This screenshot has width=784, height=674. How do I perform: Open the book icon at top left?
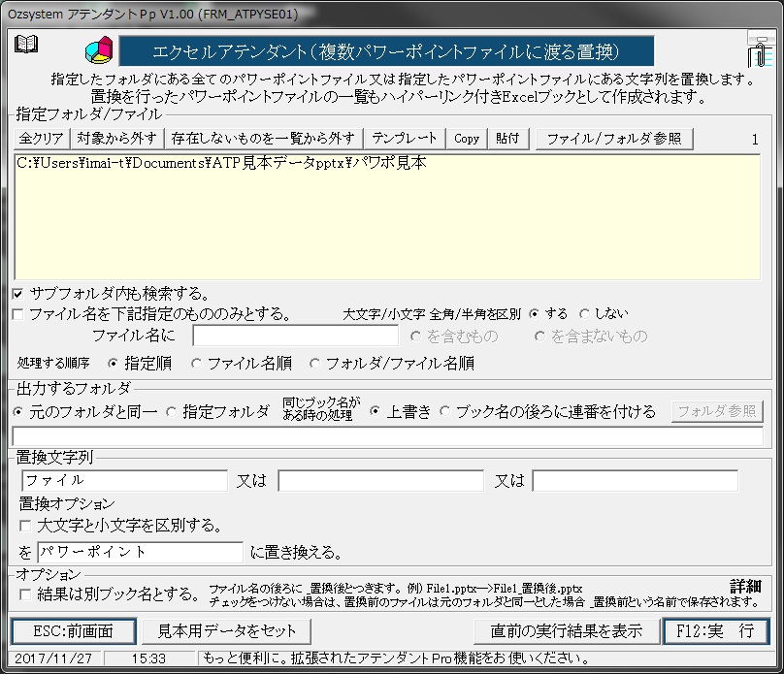pyautogui.click(x=26, y=43)
